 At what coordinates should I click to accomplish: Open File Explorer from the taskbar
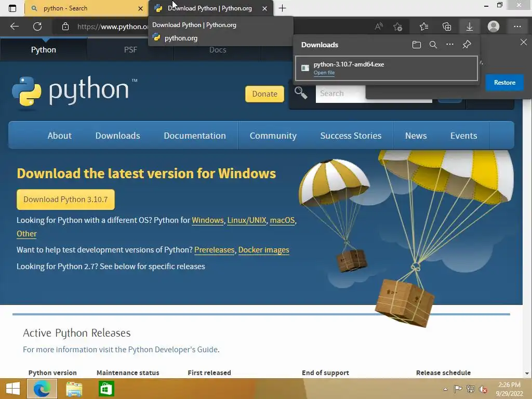click(74, 389)
